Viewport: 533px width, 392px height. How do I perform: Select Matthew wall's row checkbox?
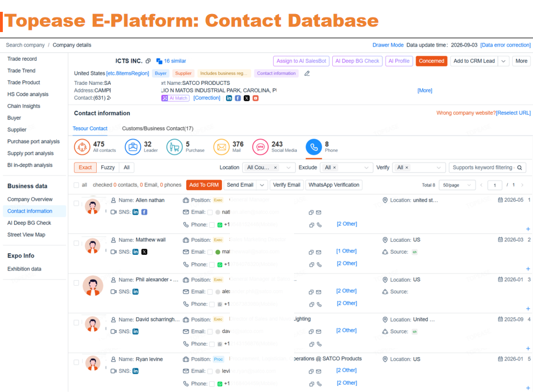(76, 243)
